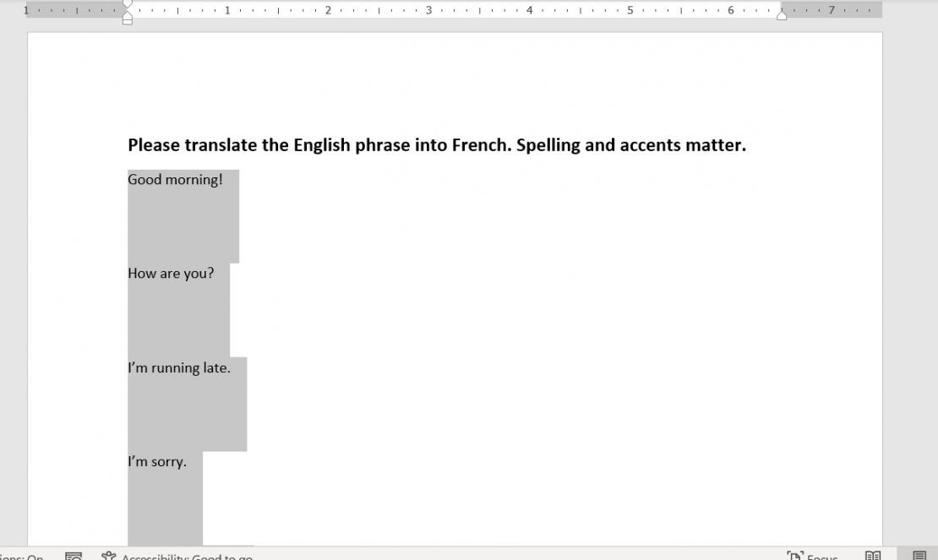
Task: Click the Focus mode icon in the status bar
Action: [795, 556]
